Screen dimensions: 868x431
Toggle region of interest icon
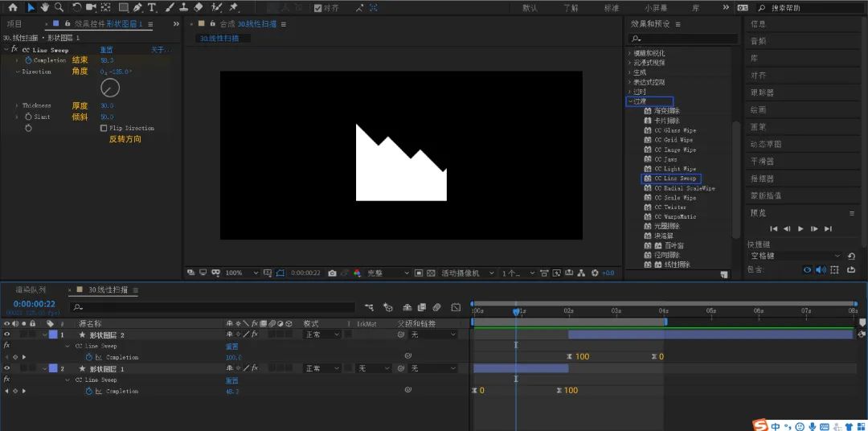click(x=419, y=273)
